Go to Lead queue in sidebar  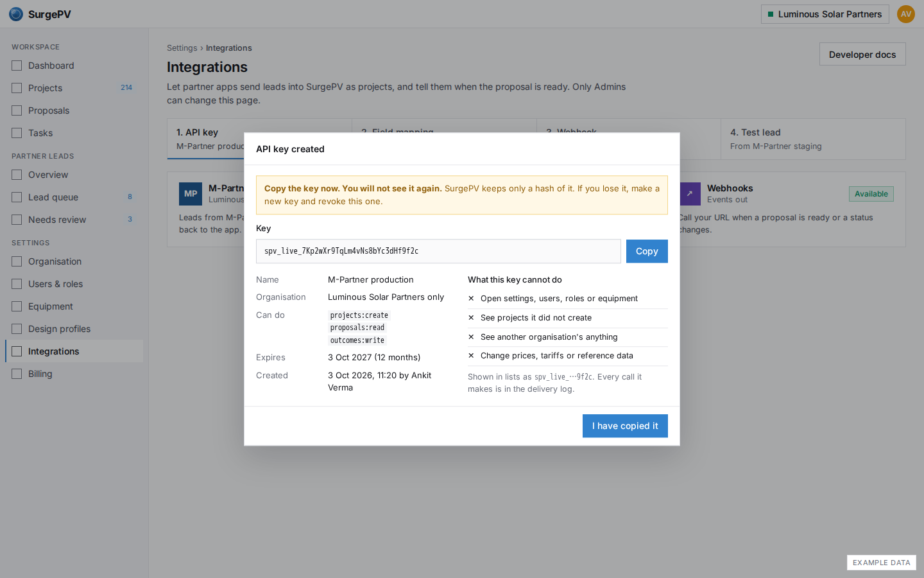click(x=74, y=197)
